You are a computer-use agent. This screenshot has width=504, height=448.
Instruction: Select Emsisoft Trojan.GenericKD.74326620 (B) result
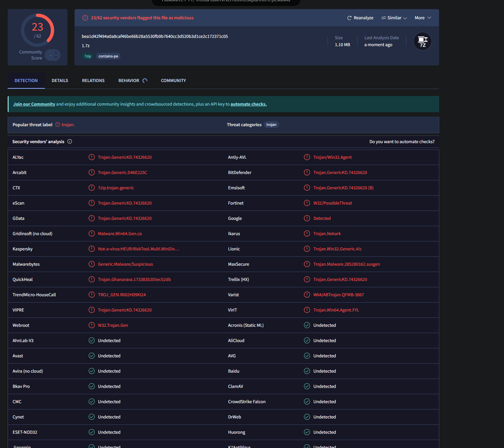click(343, 188)
